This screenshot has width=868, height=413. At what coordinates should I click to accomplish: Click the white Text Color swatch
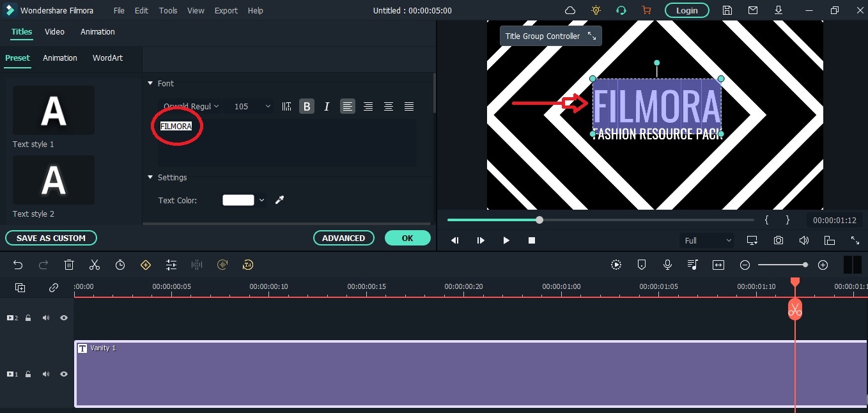(x=238, y=200)
